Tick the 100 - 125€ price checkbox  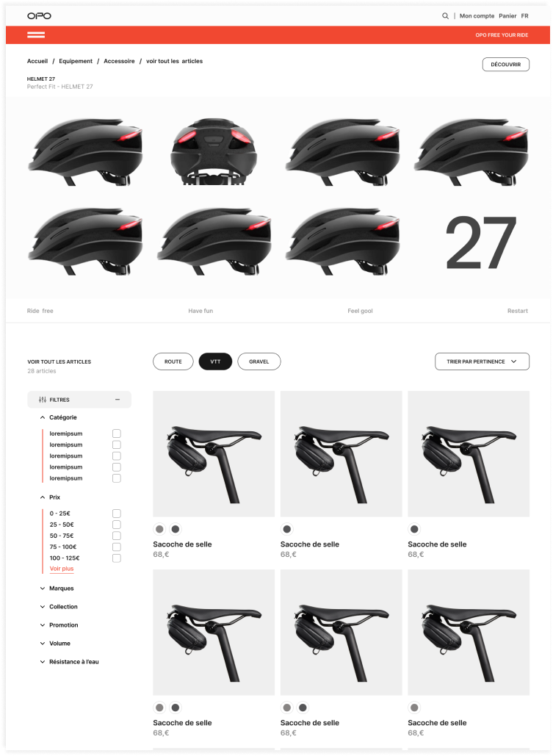pyautogui.click(x=117, y=558)
